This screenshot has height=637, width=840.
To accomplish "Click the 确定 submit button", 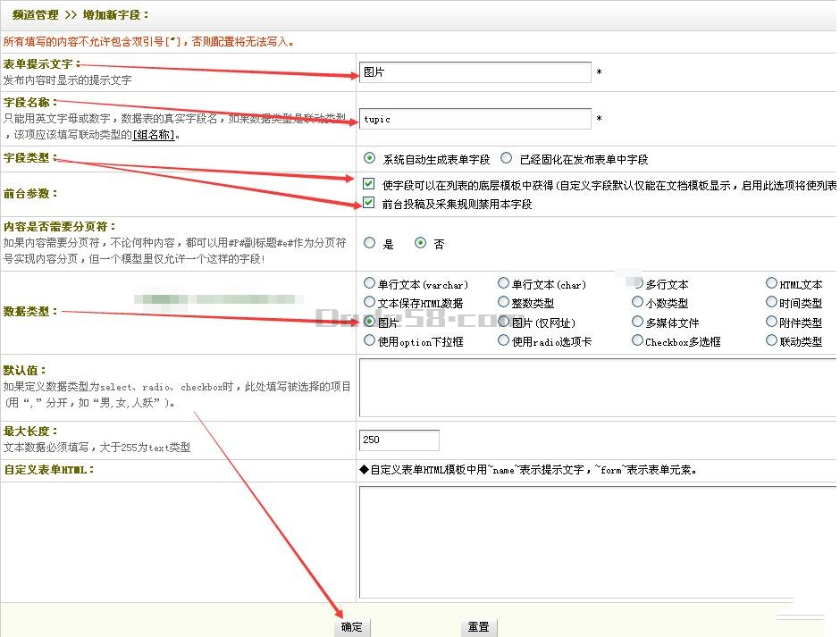I will tap(352, 627).
